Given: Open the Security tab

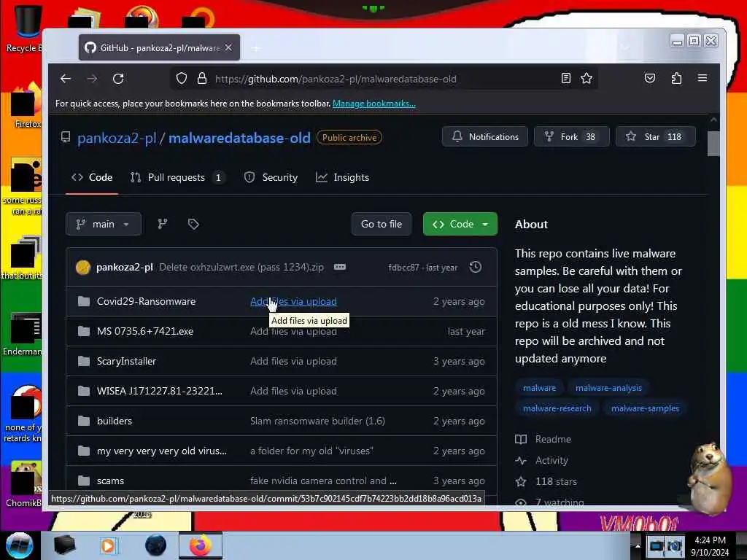Looking at the screenshot, I should click(x=271, y=178).
